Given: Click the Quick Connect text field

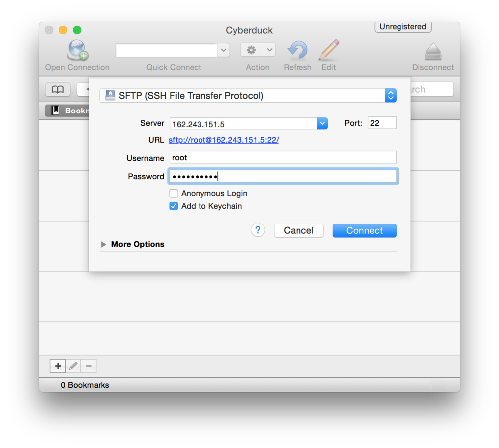Looking at the screenshot, I should click(167, 50).
